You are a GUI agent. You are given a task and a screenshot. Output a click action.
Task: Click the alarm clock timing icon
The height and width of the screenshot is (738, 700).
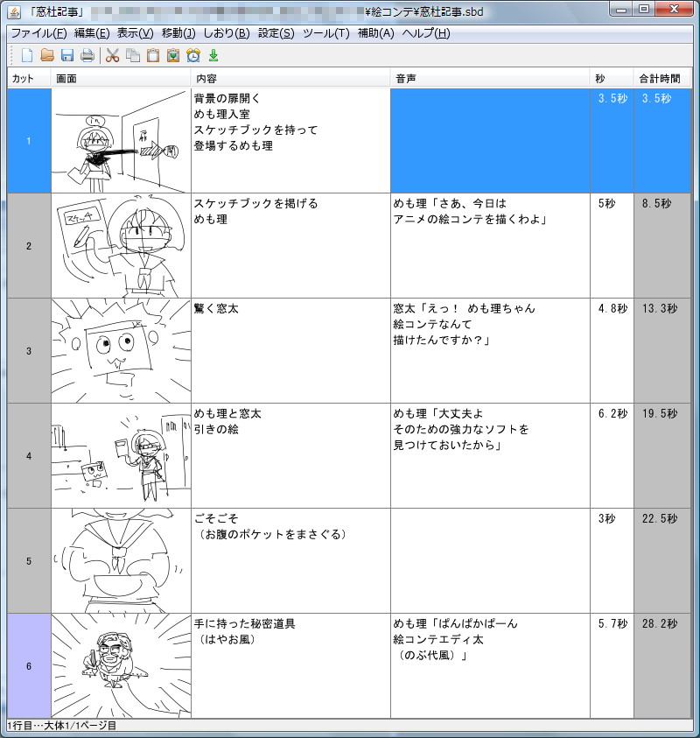pos(192,54)
